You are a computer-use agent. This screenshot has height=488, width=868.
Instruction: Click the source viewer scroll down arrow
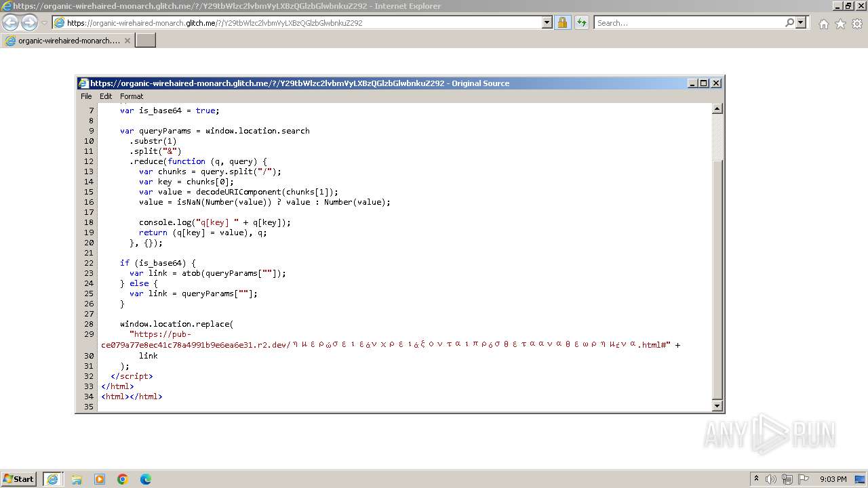coord(717,406)
